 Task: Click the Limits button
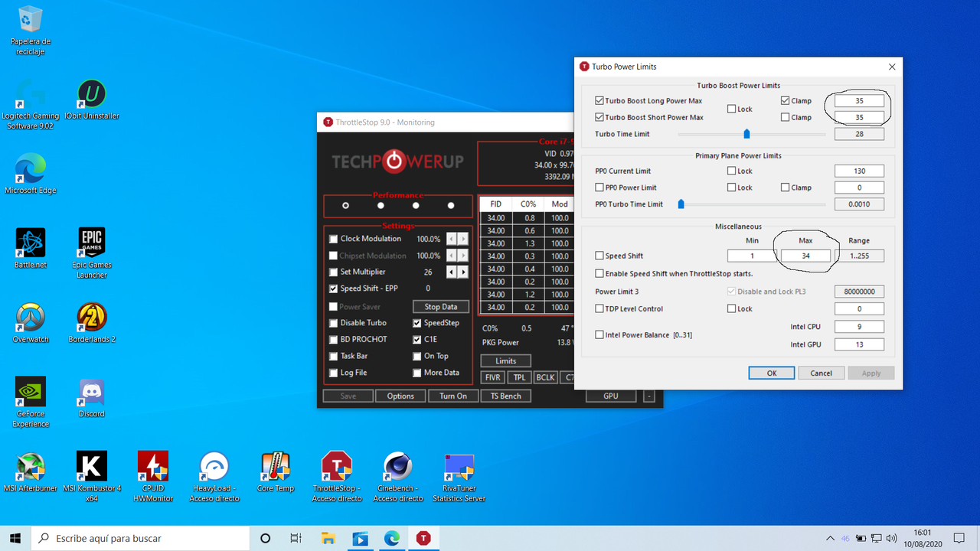[505, 360]
